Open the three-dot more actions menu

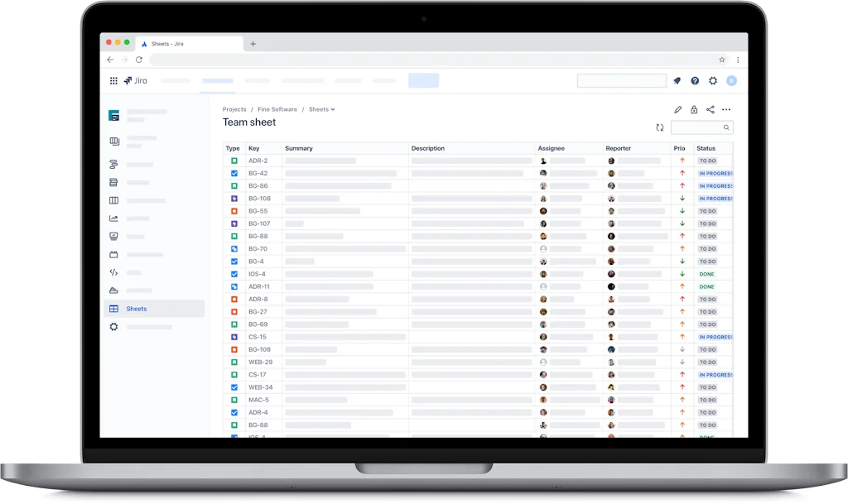[726, 109]
